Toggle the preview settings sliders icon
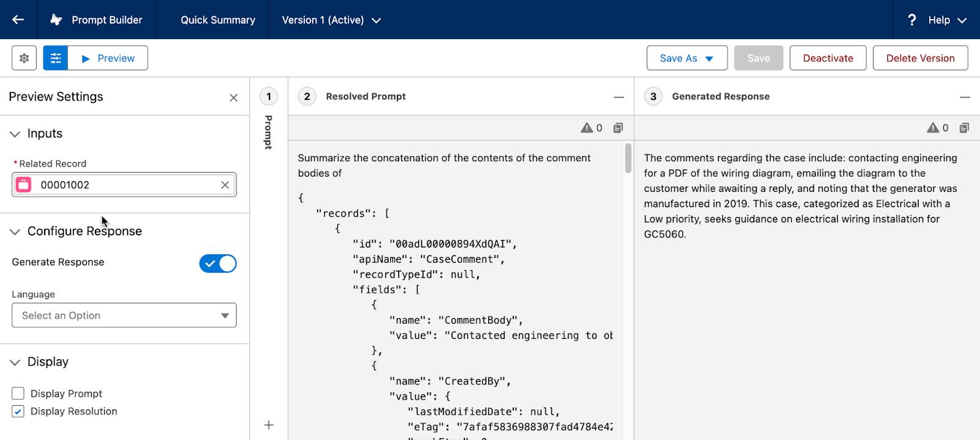The height and width of the screenshot is (440, 980). point(56,58)
